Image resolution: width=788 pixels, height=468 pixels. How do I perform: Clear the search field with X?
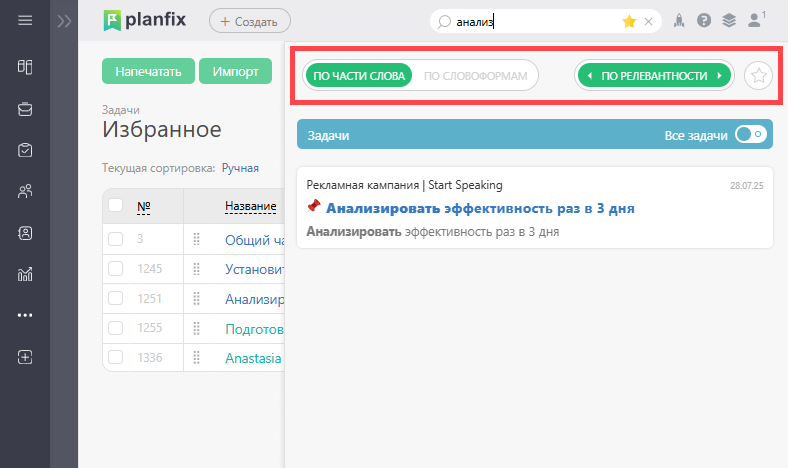click(x=648, y=20)
